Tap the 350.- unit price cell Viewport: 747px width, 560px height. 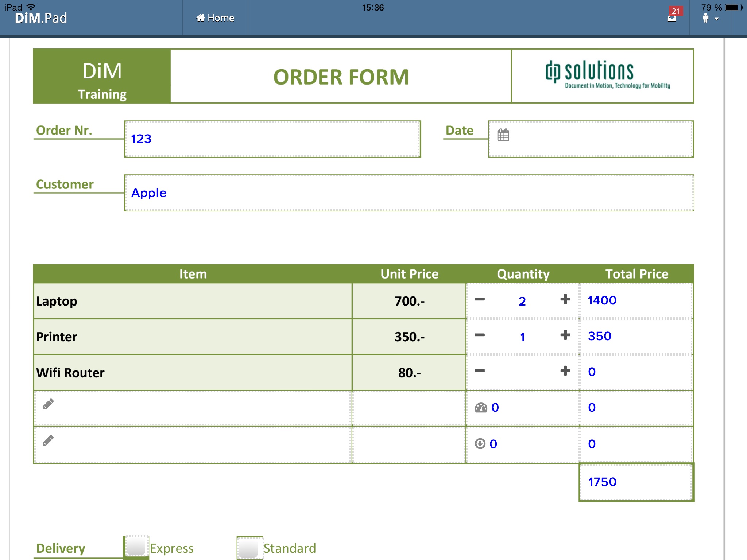coord(409,337)
